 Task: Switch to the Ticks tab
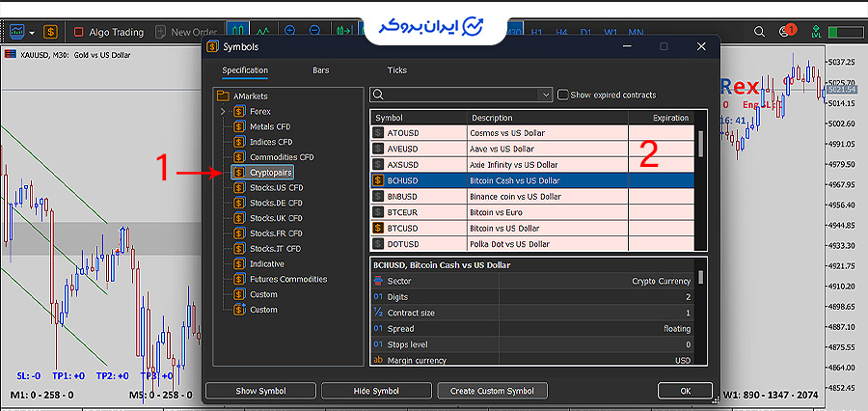(396, 70)
